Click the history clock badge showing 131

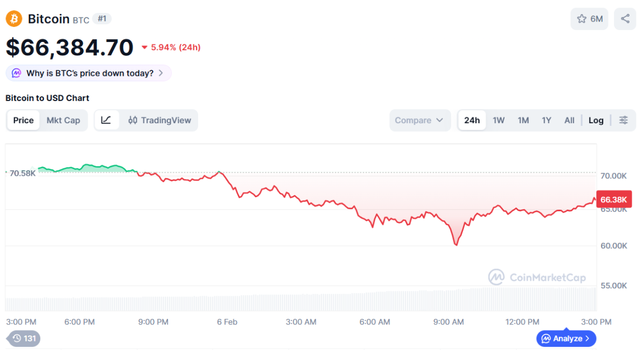(24, 338)
